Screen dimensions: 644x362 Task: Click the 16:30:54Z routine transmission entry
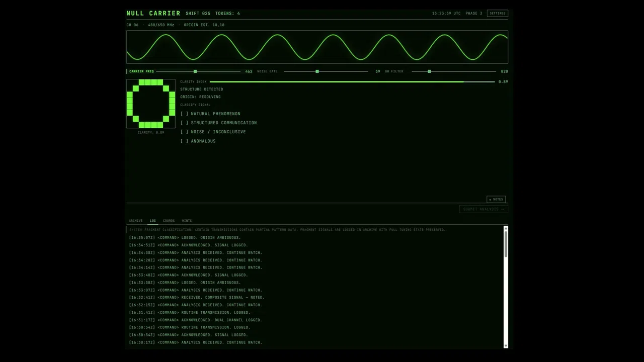190,327
